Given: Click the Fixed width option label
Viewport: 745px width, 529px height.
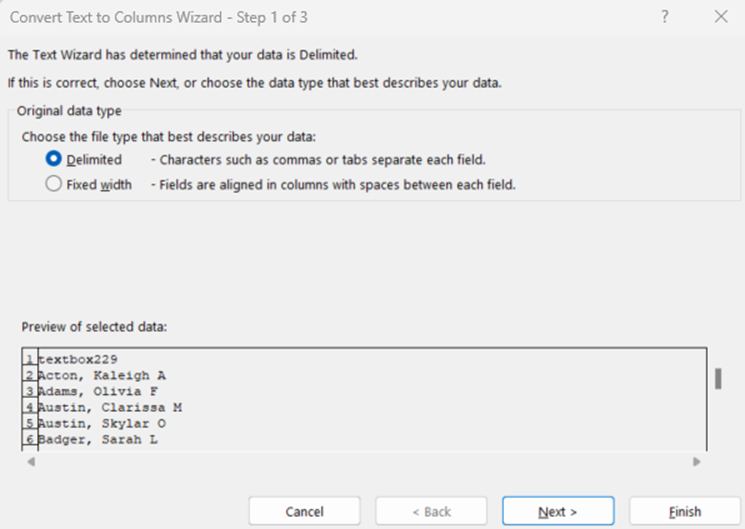Looking at the screenshot, I should 99,184.
